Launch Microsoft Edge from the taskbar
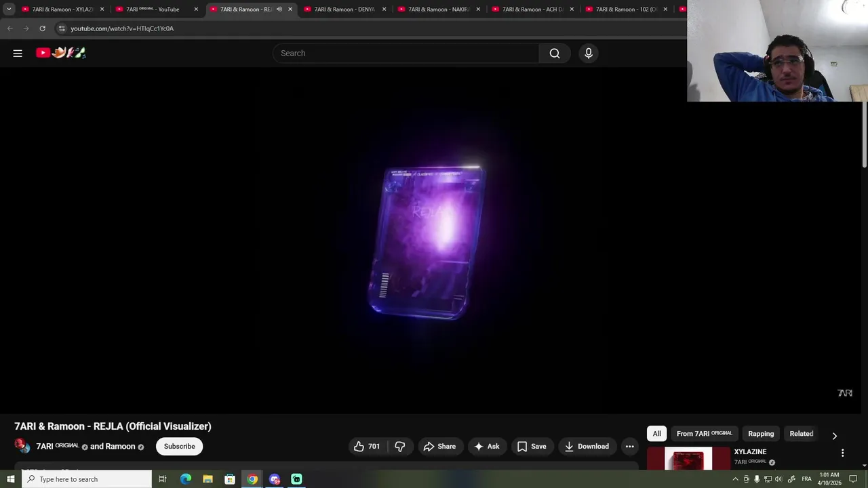 [x=186, y=479]
